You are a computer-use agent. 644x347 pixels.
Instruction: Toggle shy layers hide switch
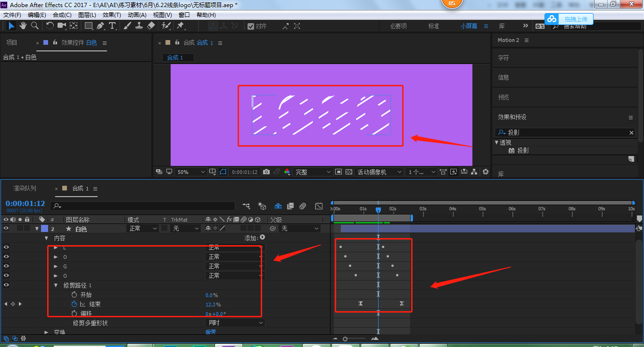click(x=278, y=206)
